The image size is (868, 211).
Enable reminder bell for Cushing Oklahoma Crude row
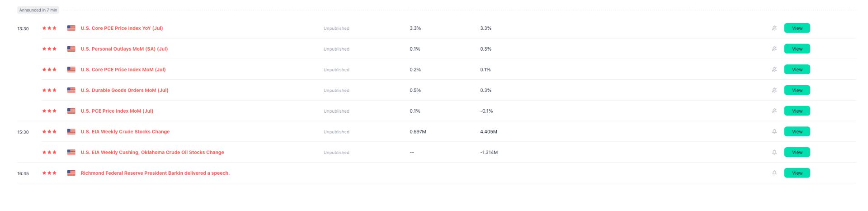click(x=774, y=153)
